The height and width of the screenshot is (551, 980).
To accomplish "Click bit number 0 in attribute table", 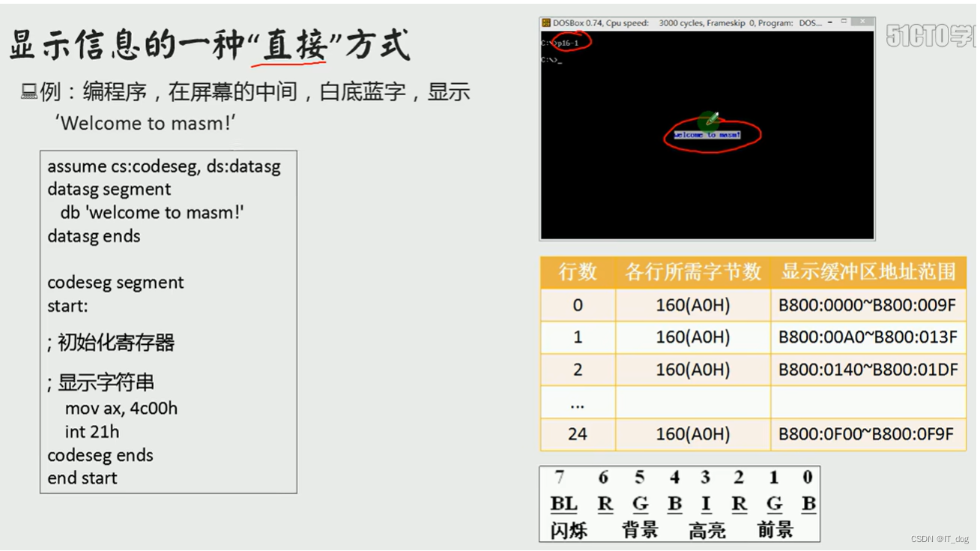I will click(807, 478).
